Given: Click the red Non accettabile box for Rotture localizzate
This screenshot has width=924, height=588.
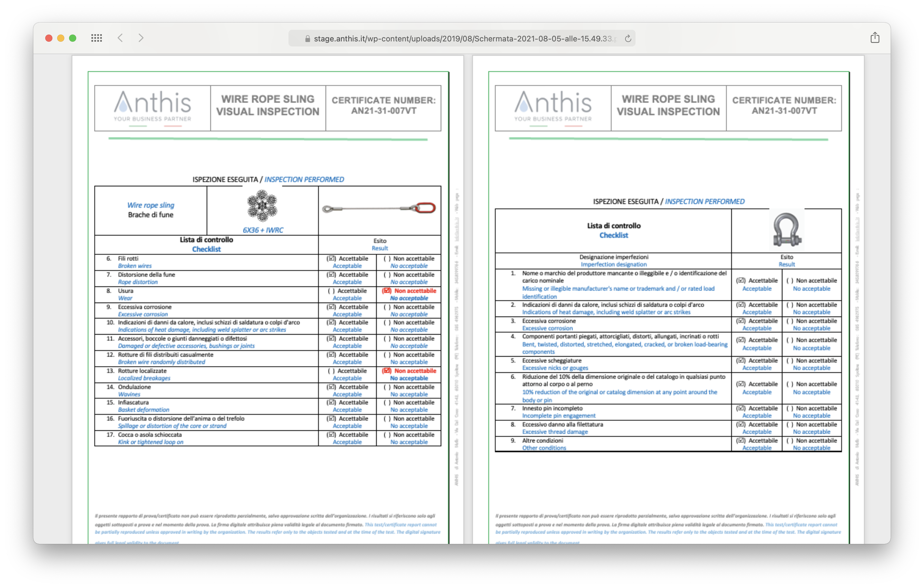Looking at the screenshot, I should pyautogui.click(x=387, y=371).
